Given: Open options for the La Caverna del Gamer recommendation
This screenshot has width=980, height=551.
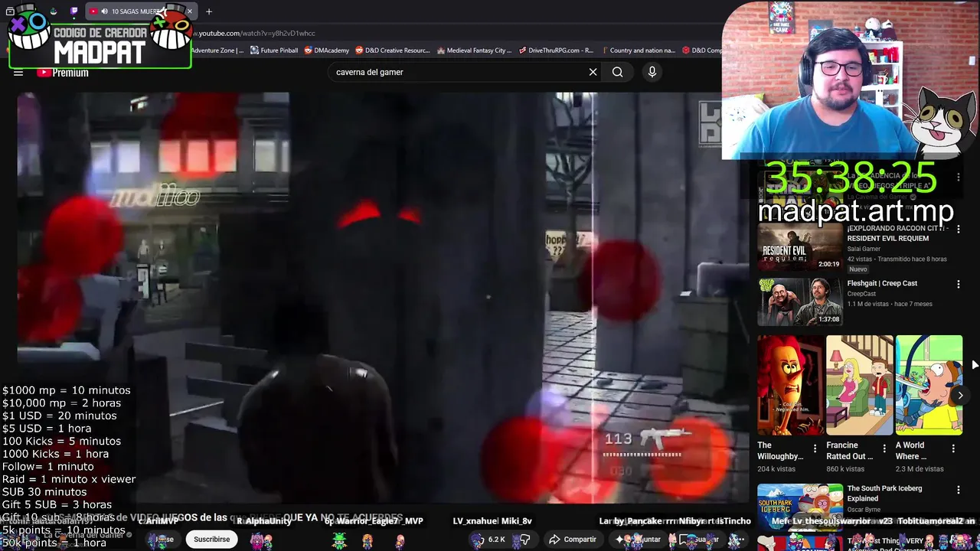Looking at the screenshot, I should (x=958, y=177).
